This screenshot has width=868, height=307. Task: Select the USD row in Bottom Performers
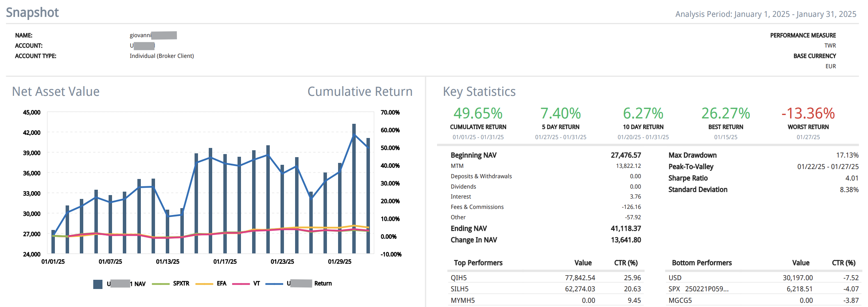click(675, 278)
